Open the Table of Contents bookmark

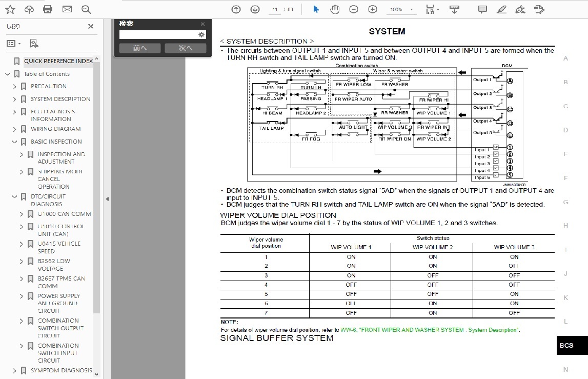(x=47, y=74)
